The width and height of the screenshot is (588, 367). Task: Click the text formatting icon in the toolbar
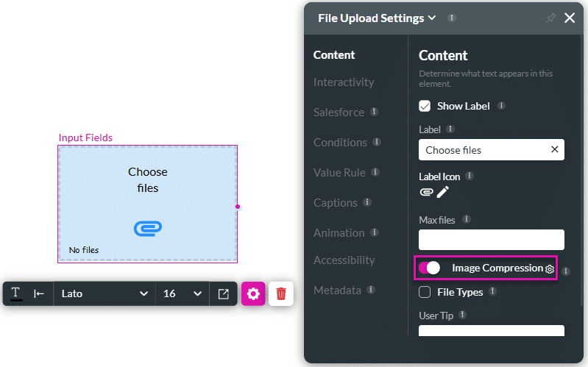pyautogui.click(x=15, y=293)
